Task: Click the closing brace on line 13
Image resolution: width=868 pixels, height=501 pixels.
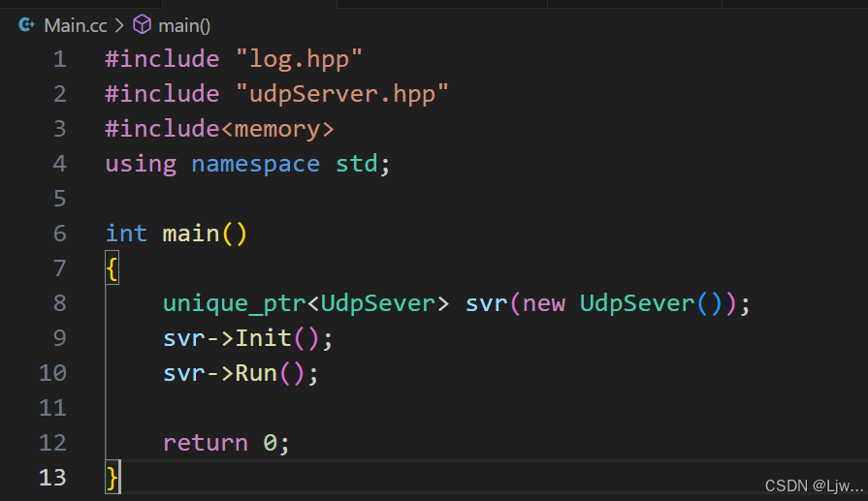Action: (x=113, y=478)
